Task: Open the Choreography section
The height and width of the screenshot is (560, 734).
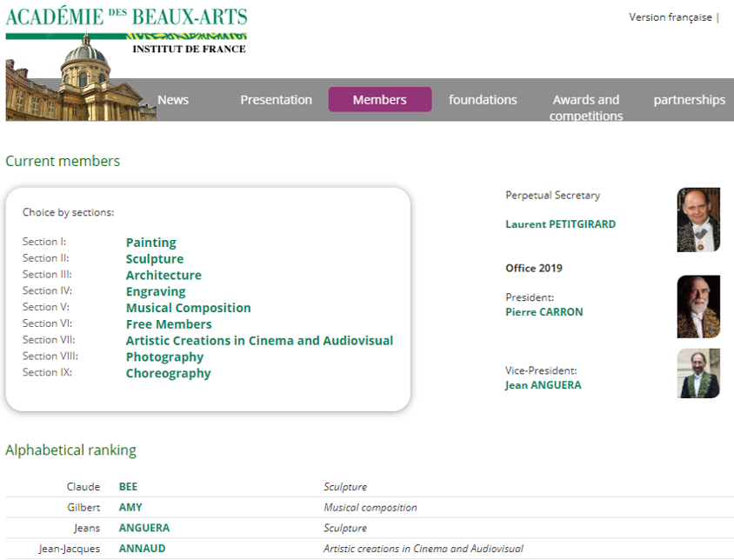Action: coord(168,374)
